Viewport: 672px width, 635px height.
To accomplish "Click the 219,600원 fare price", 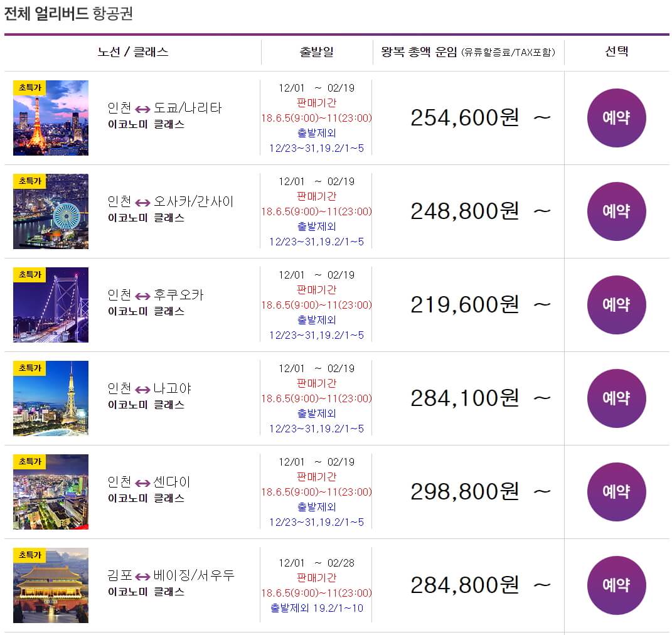I will 465,305.
